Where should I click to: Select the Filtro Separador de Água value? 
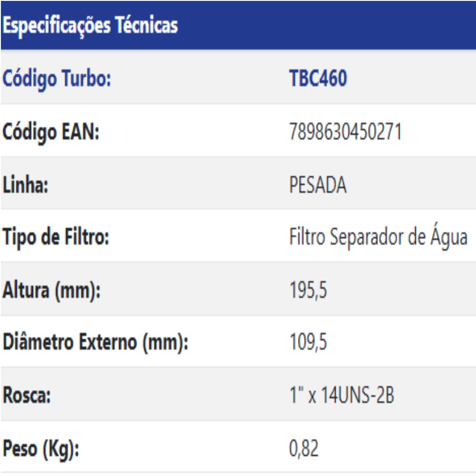tap(378, 238)
